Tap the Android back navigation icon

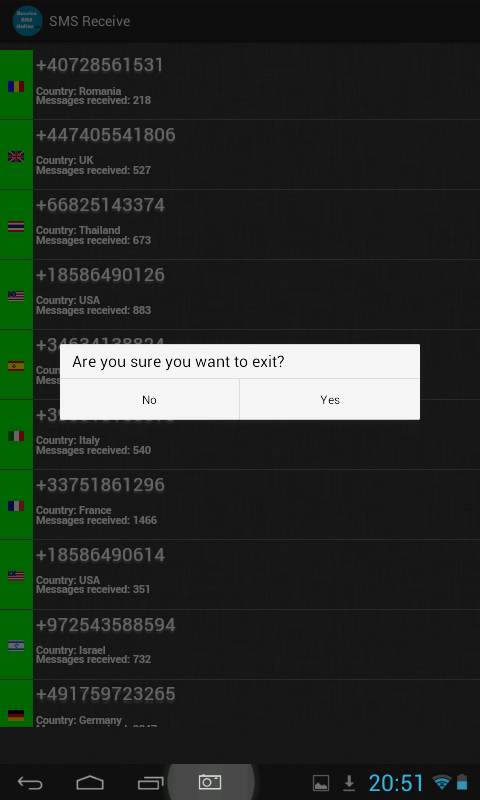click(x=30, y=782)
